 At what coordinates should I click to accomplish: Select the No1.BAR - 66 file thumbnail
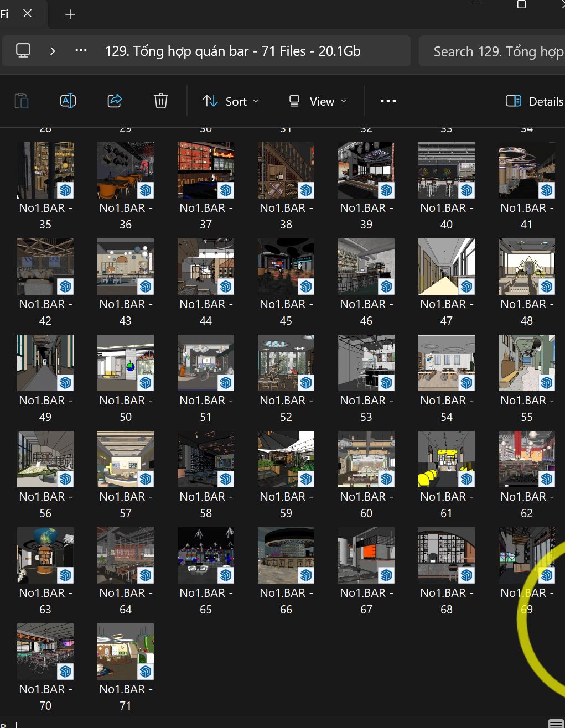pos(286,555)
